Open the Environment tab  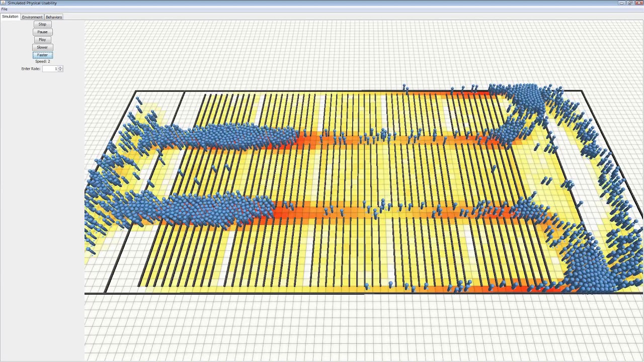pyautogui.click(x=32, y=17)
